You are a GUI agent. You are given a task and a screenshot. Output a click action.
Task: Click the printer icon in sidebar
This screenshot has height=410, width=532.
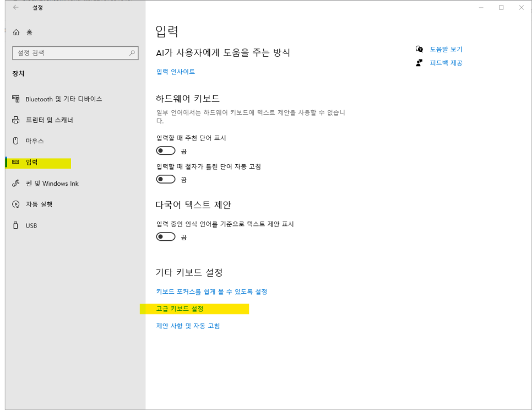pos(16,120)
